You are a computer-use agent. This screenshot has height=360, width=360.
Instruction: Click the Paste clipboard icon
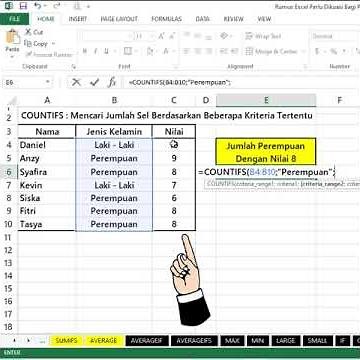tap(13, 37)
